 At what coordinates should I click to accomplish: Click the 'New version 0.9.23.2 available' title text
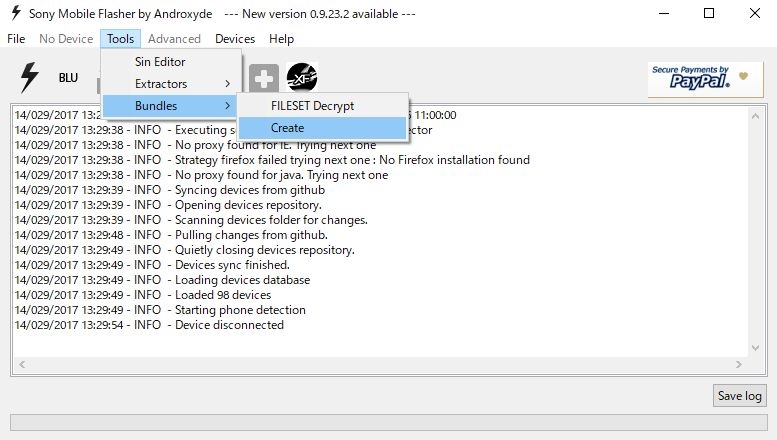tap(320, 14)
